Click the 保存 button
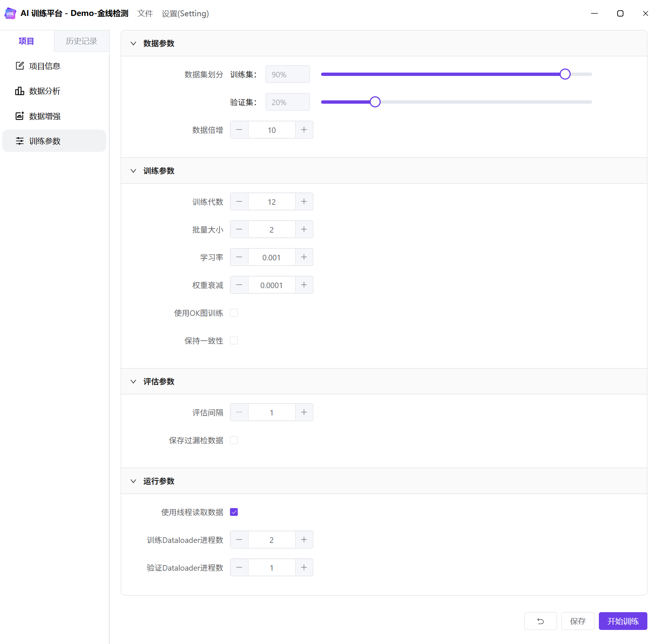The width and height of the screenshot is (657, 644). (577, 621)
